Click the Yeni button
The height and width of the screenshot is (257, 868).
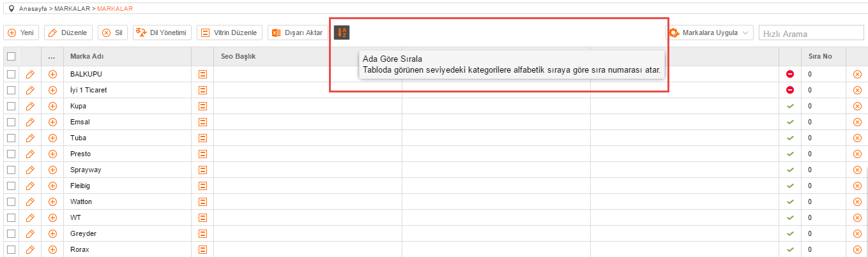coord(21,33)
